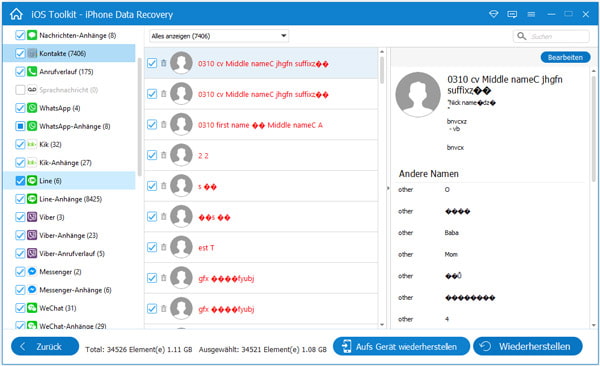This screenshot has height=366, width=600.
Task: Click the Bearbeiten button
Action: [565, 57]
